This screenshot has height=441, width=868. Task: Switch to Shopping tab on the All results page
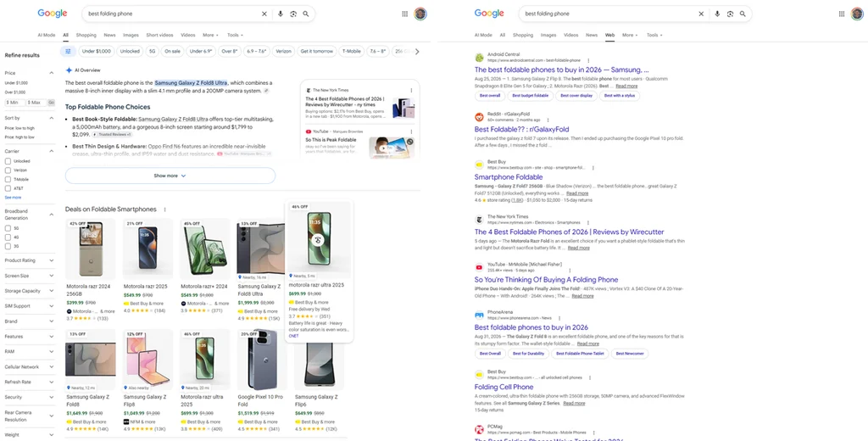point(86,35)
